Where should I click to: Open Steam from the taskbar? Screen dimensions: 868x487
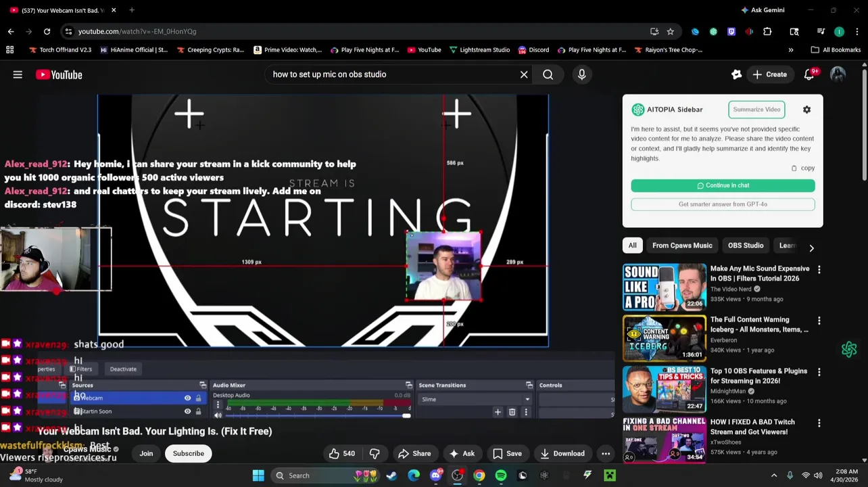(391, 476)
